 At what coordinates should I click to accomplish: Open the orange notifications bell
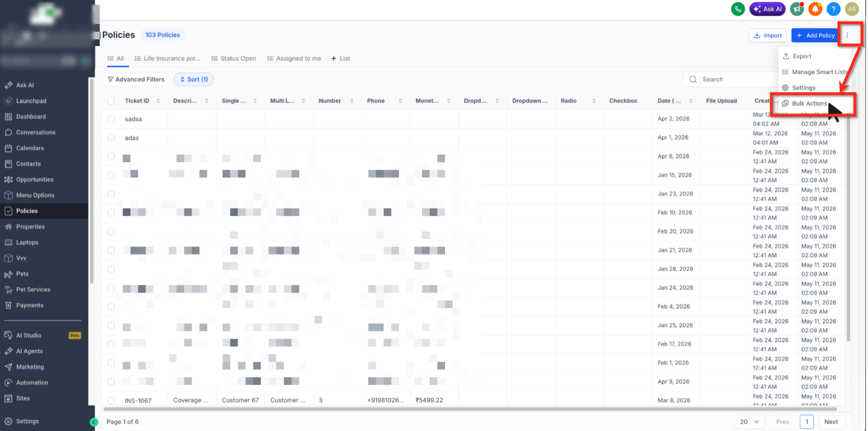815,9
